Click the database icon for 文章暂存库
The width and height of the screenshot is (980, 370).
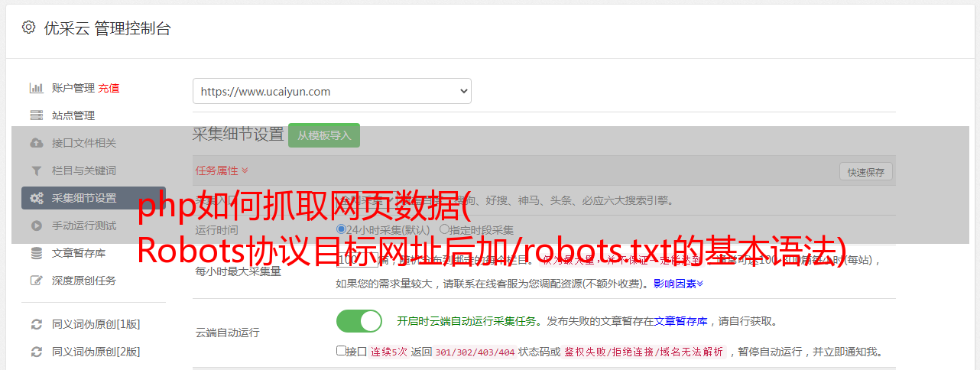36,253
